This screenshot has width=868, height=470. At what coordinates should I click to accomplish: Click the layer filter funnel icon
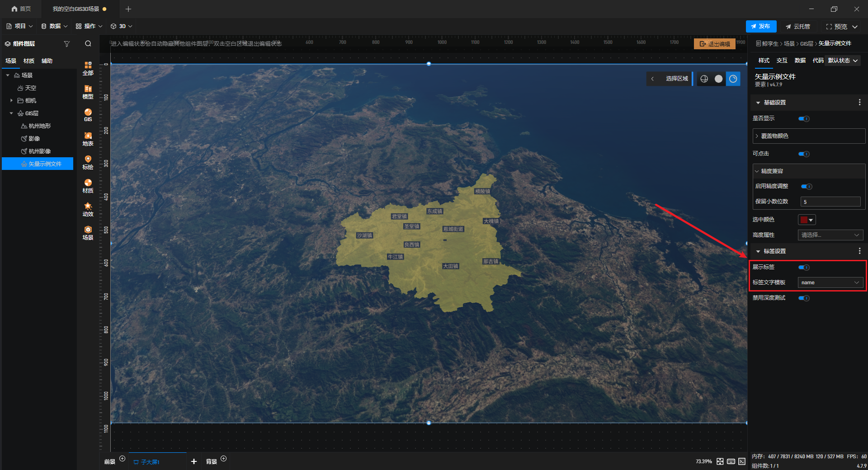(x=67, y=44)
